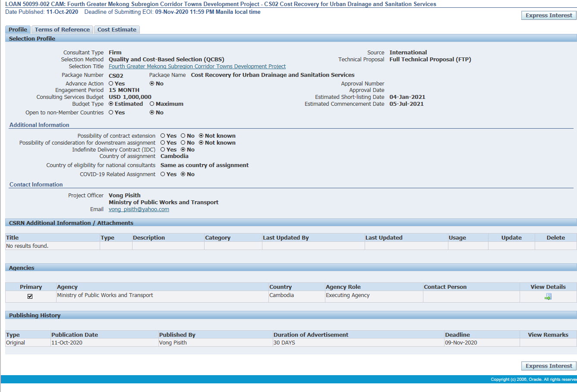577x392 pixels.
Task: Click the 11-Oct-2020 publication date cell
Action: (x=104, y=343)
